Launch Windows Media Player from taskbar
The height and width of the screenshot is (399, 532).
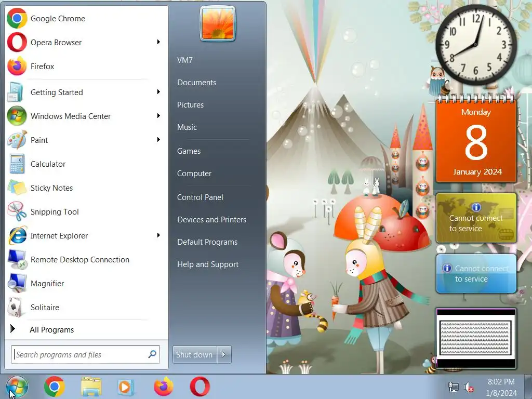point(125,387)
